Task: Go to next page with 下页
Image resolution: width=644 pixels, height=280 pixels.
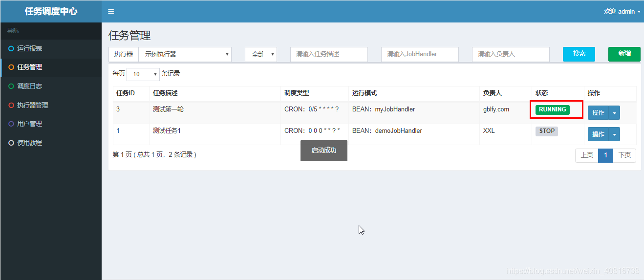Action: tap(624, 155)
